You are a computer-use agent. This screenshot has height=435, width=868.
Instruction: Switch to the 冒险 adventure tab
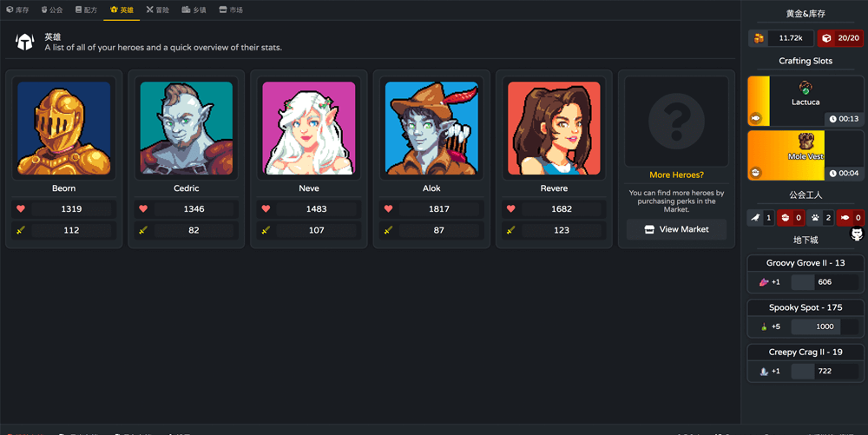click(x=158, y=10)
